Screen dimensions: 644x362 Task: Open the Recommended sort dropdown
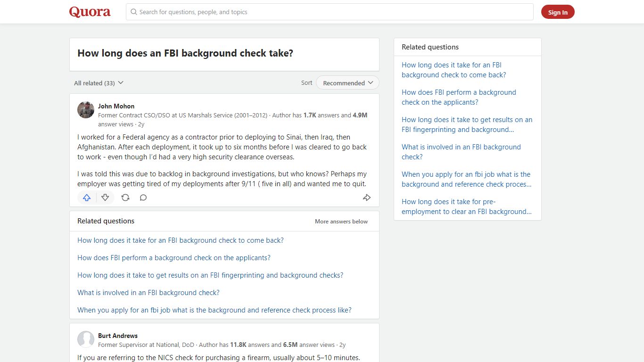coord(347,82)
